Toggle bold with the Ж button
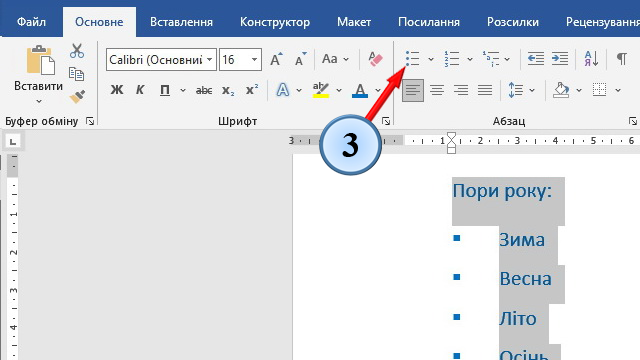Viewport: 640px width, 360px height. pos(117,90)
